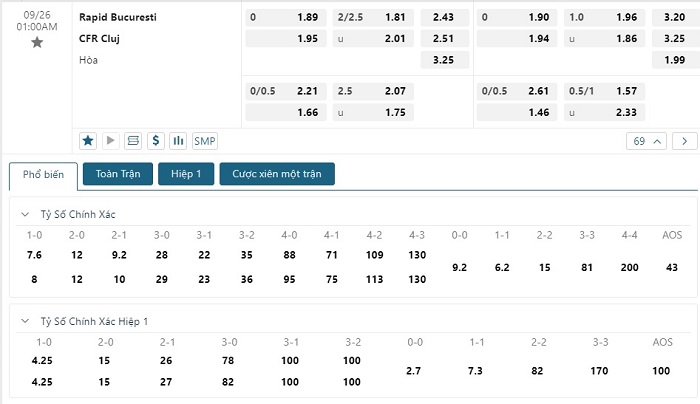Pick first half 2-2 odds 82

click(537, 371)
